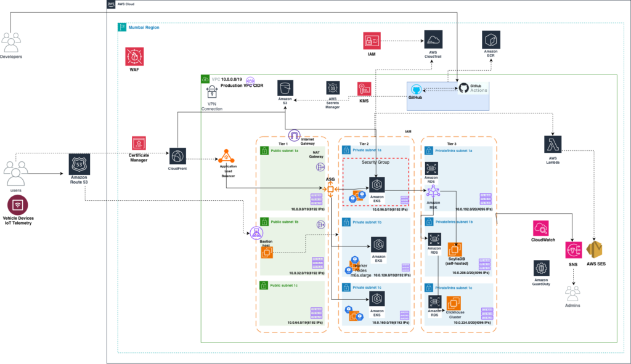The image size is (631, 364).
Task: Select the 10.0.128.0/19(8192 IPs) text
Action: pos(392,275)
